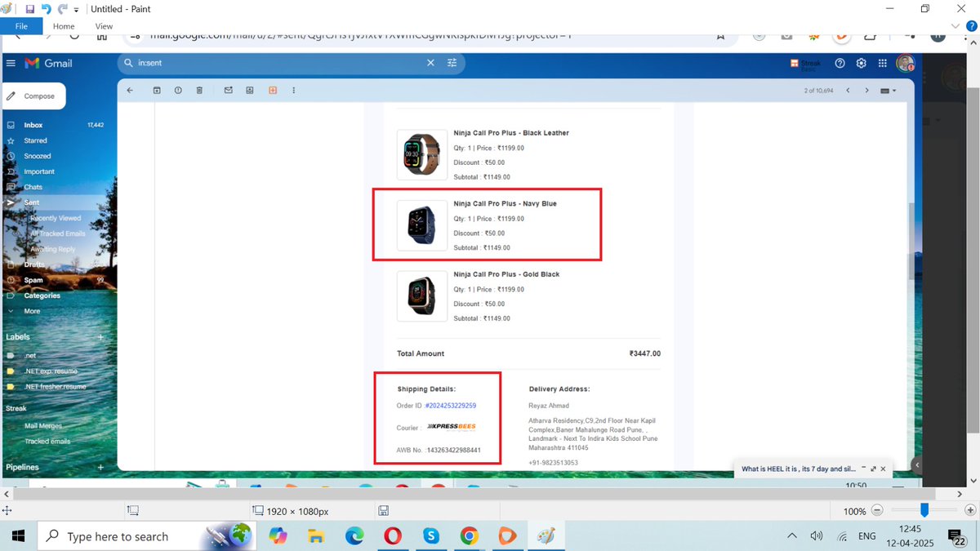
Task: Open Tracked emails under Streak
Action: tap(47, 442)
